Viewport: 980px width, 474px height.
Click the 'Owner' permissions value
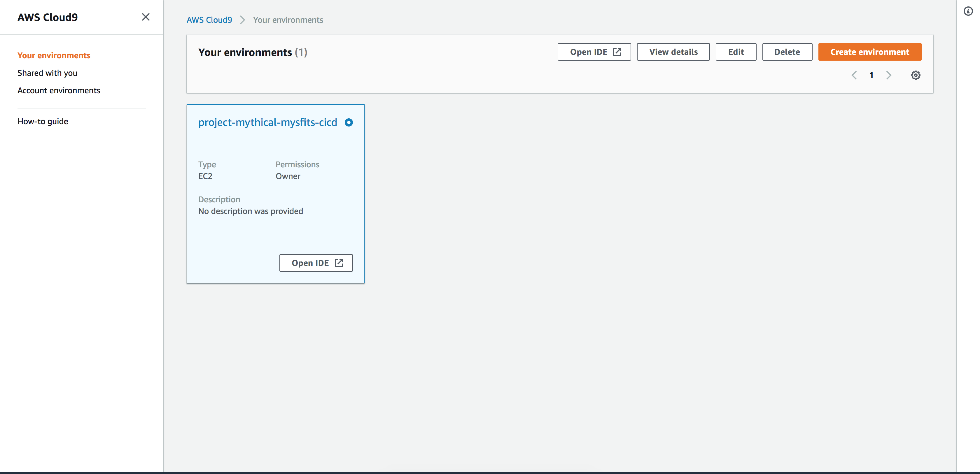[x=288, y=176]
